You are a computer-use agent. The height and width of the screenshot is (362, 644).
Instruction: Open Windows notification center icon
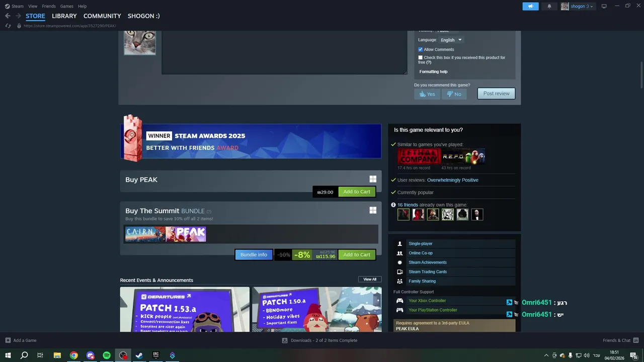tap(634, 355)
